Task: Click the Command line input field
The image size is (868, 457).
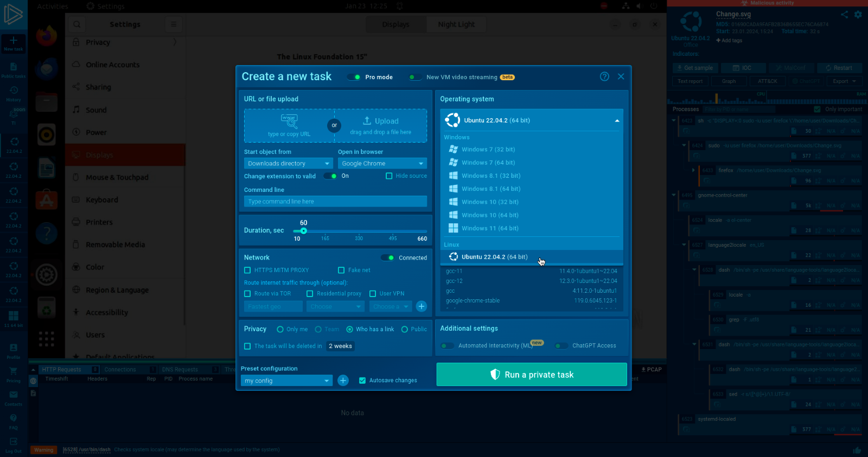Action: pos(335,202)
